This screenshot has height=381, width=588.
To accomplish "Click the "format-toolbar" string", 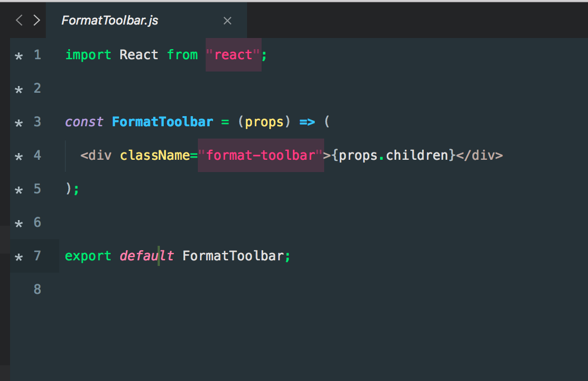I will tap(260, 155).
